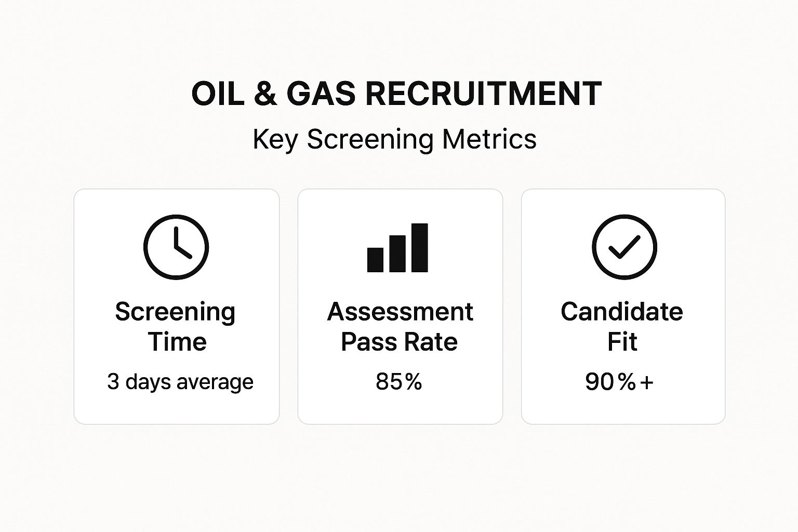
Task: Click the word Candidate in the third card
Action: [x=622, y=312]
